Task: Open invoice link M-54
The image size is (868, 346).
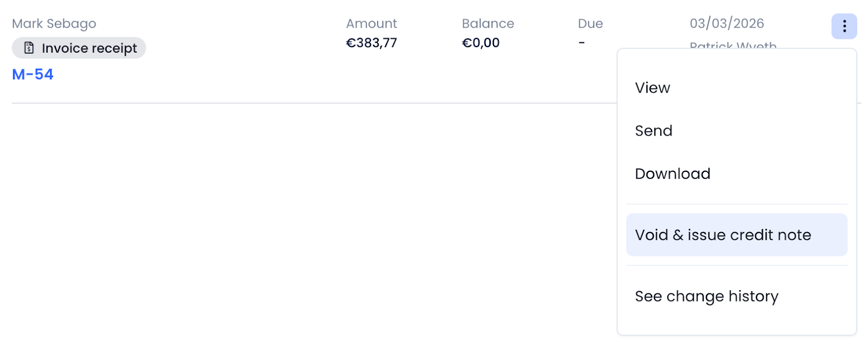Action: (x=33, y=74)
